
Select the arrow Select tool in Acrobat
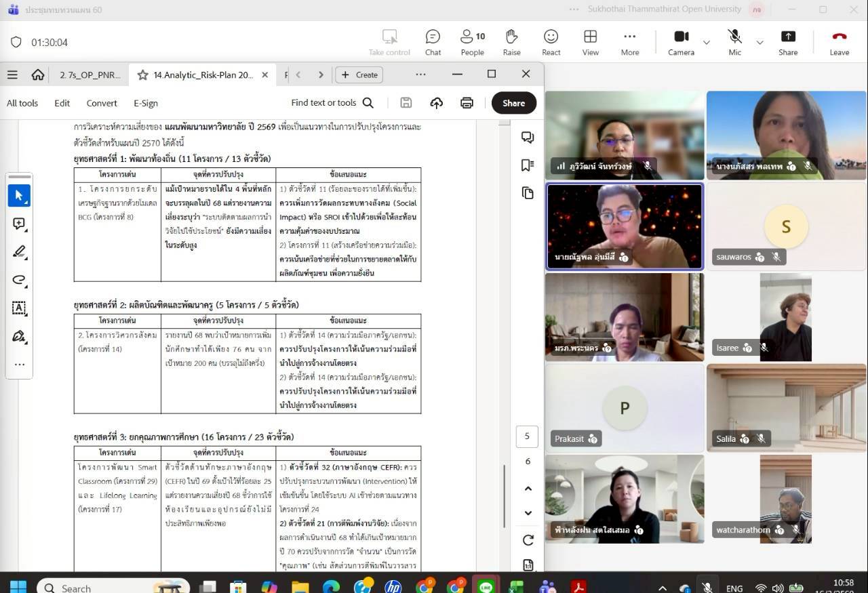[19, 196]
